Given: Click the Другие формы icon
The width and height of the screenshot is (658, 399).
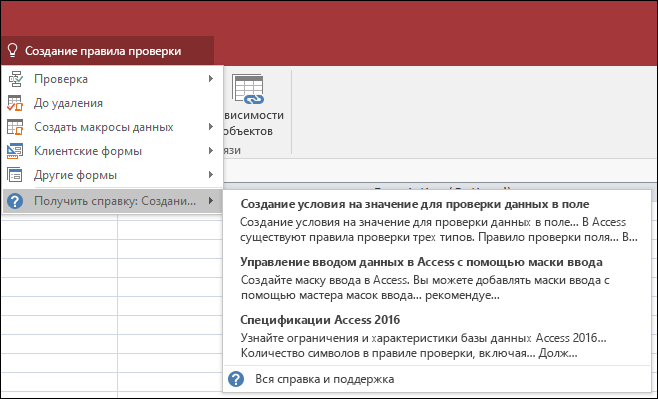Looking at the screenshot, I should coord(16,175).
